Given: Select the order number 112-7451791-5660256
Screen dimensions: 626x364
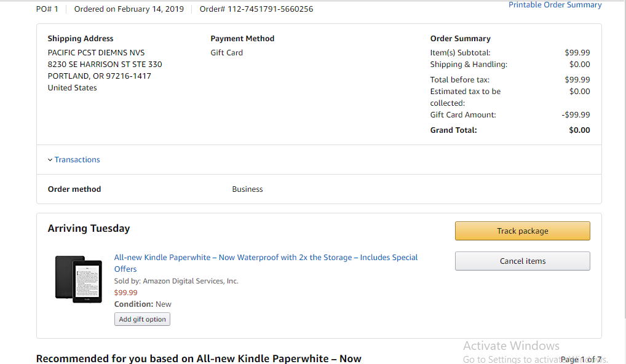Looking at the screenshot, I should click(x=270, y=9).
